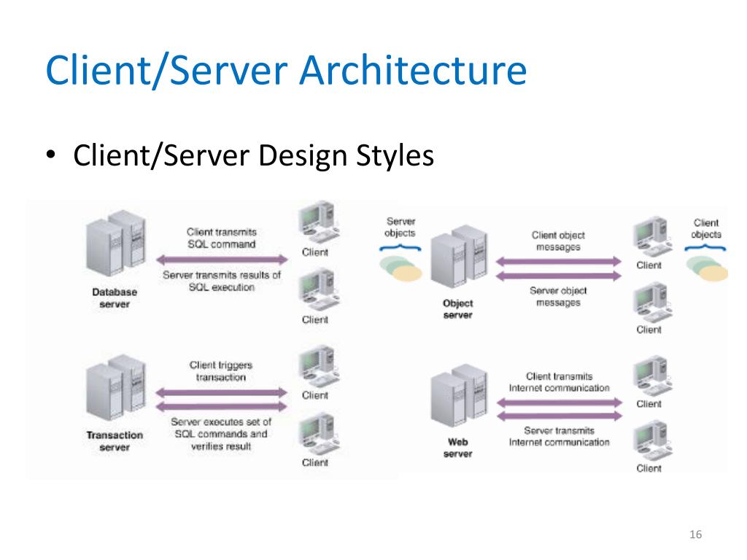The image size is (747, 560).
Task: Select upper client computer beside Web server
Action: tap(652, 376)
